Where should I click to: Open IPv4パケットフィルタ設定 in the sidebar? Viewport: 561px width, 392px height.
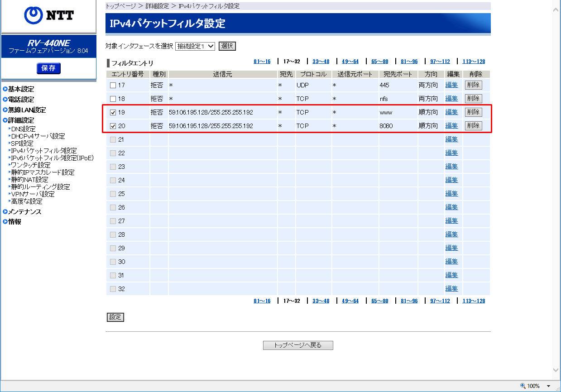[44, 151]
